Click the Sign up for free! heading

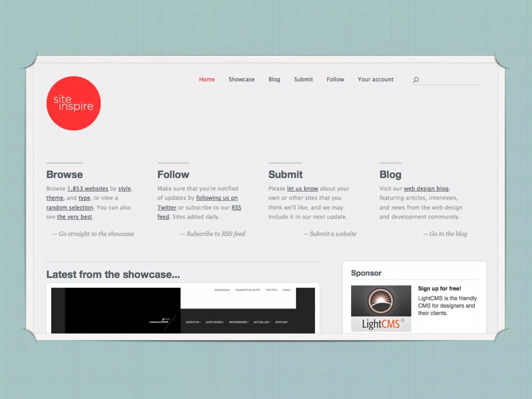[439, 289]
